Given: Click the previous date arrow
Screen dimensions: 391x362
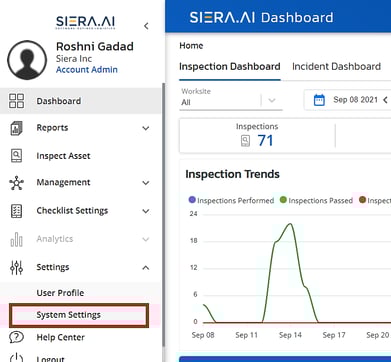Looking at the screenshot, I should (385, 100).
